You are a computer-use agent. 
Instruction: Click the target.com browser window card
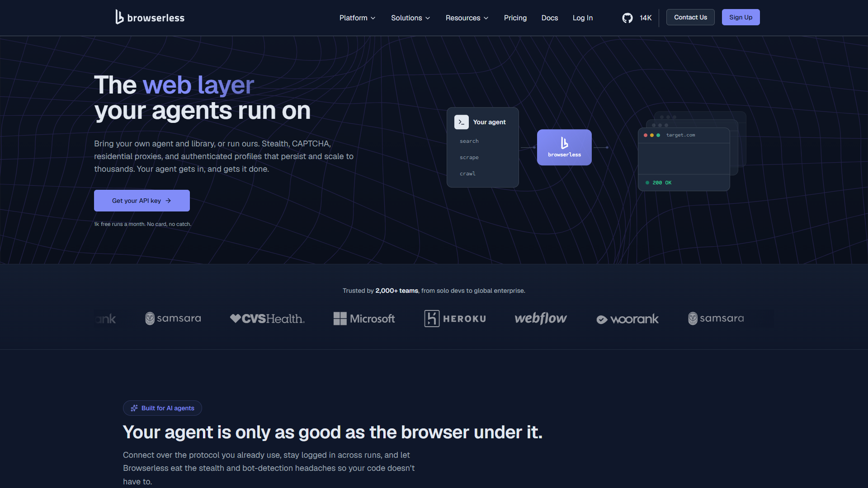684,160
